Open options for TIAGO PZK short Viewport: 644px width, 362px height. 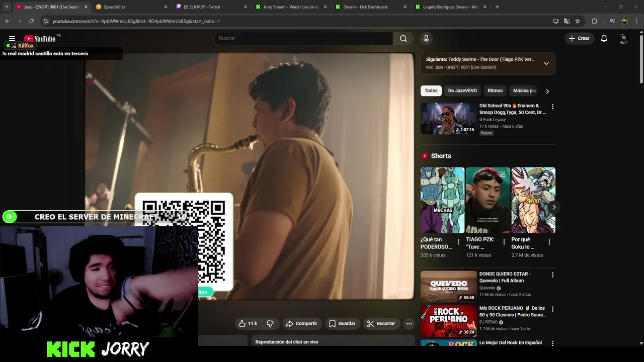click(504, 242)
